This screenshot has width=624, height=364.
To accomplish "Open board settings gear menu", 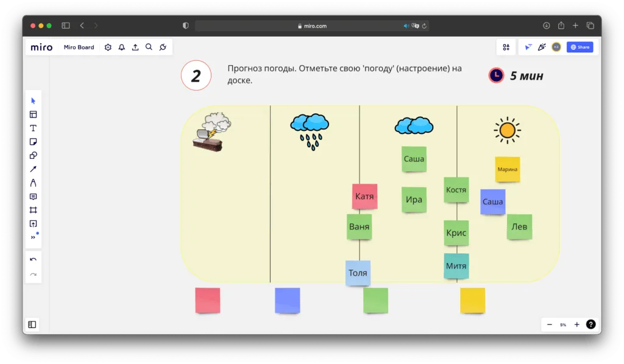I will point(108,47).
